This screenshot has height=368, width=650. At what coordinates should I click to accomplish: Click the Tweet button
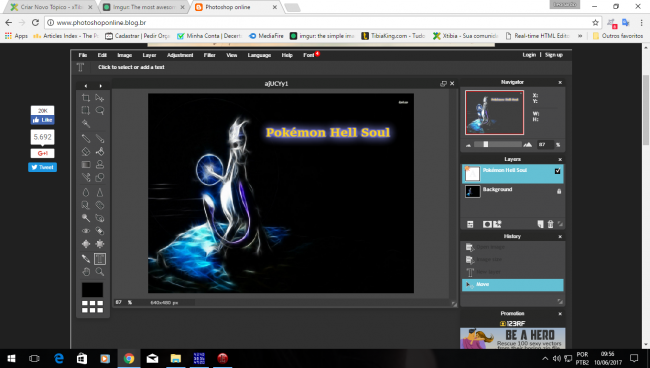42,167
